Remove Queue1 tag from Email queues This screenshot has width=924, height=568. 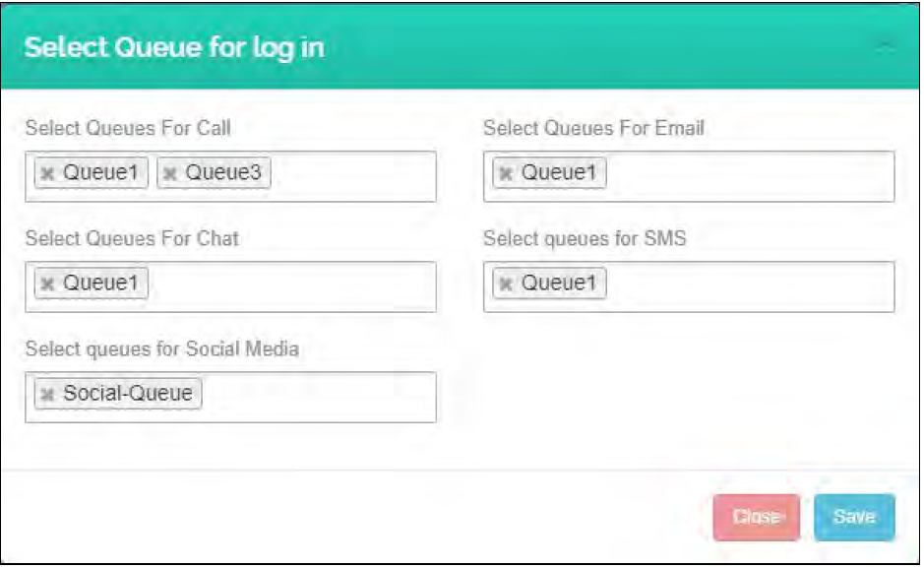[x=505, y=174]
